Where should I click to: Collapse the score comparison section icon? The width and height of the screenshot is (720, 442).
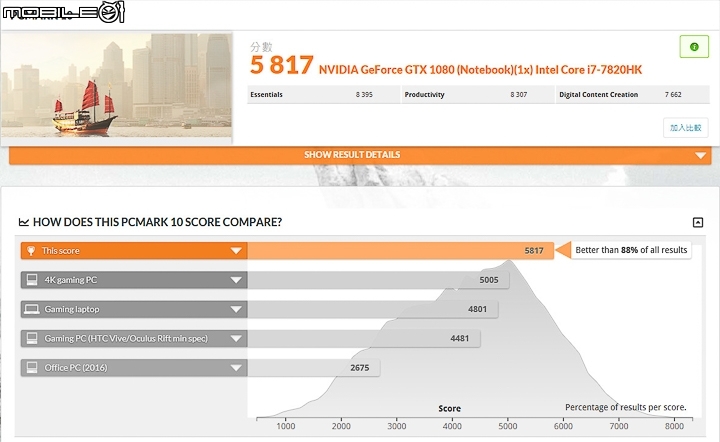coord(698,222)
